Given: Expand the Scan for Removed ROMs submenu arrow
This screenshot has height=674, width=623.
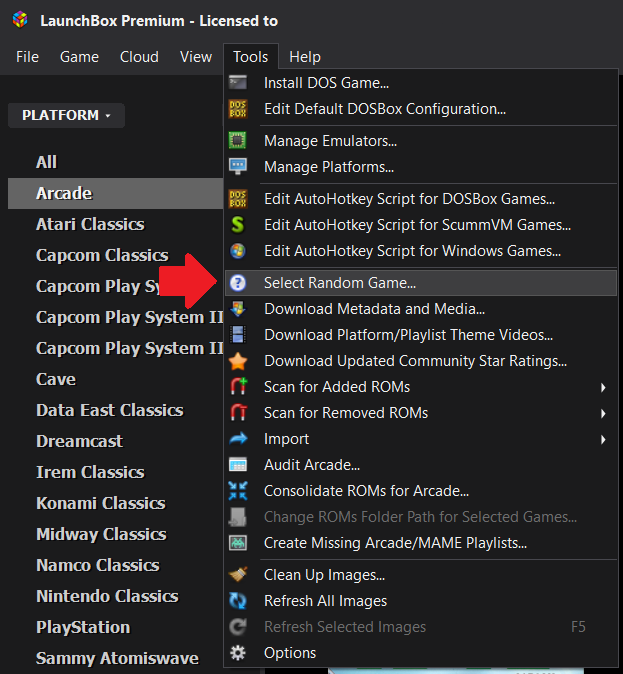Looking at the screenshot, I should [603, 414].
